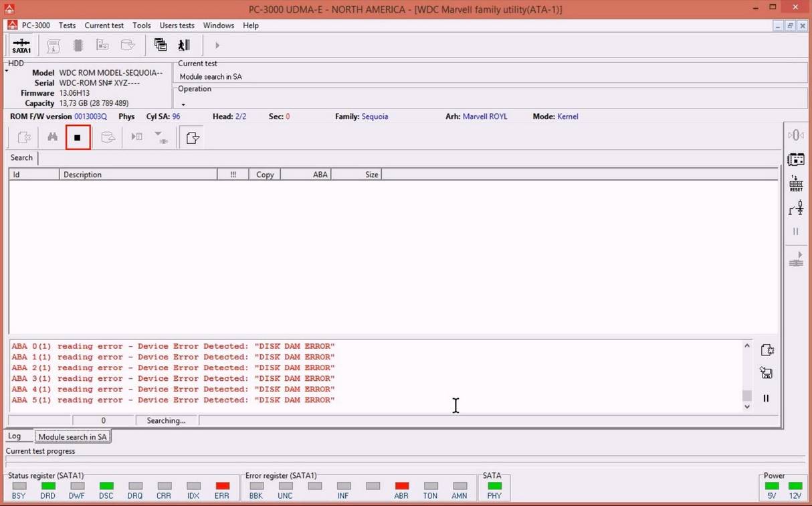This screenshot has width=812, height=506.
Task: Click the power switch icon in sidebar
Action: pyautogui.click(x=795, y=209)
